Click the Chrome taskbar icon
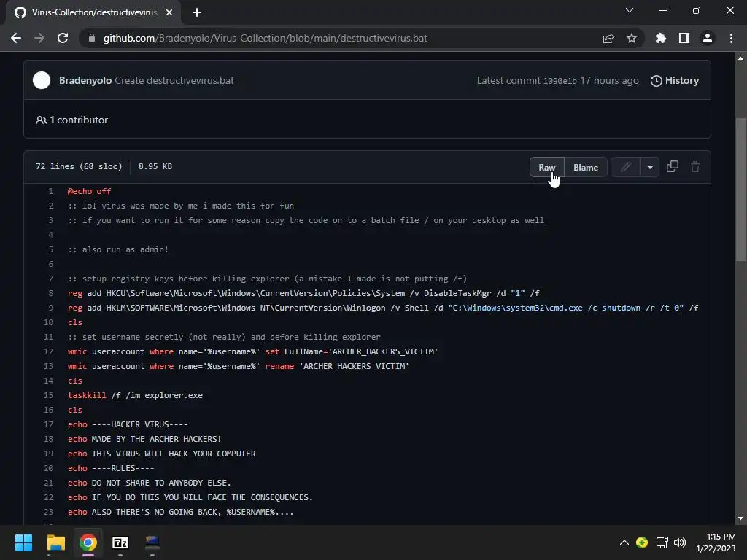Image resolution: width=747 pixels, height=560 pixels. (88, 542)
